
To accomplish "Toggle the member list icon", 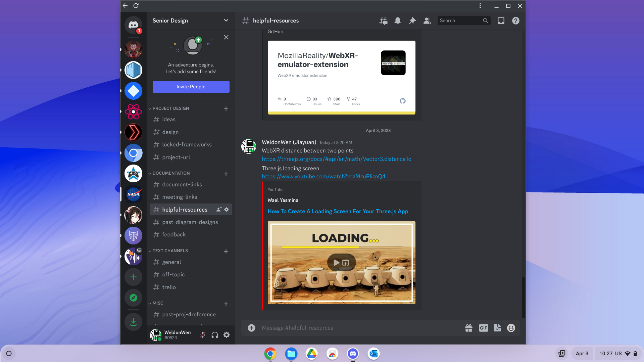I will click(x=427, y=21).
